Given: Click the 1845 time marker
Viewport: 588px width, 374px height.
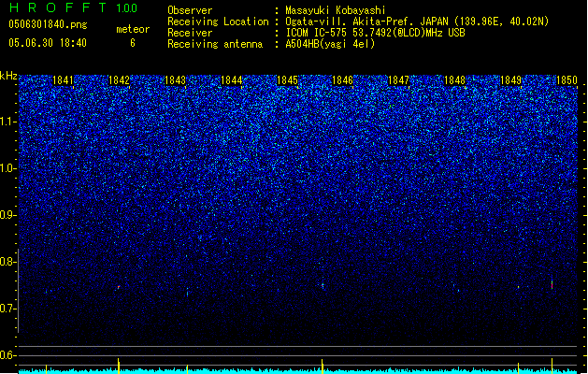Looking at the screenshot, I should tap(287, 80).
